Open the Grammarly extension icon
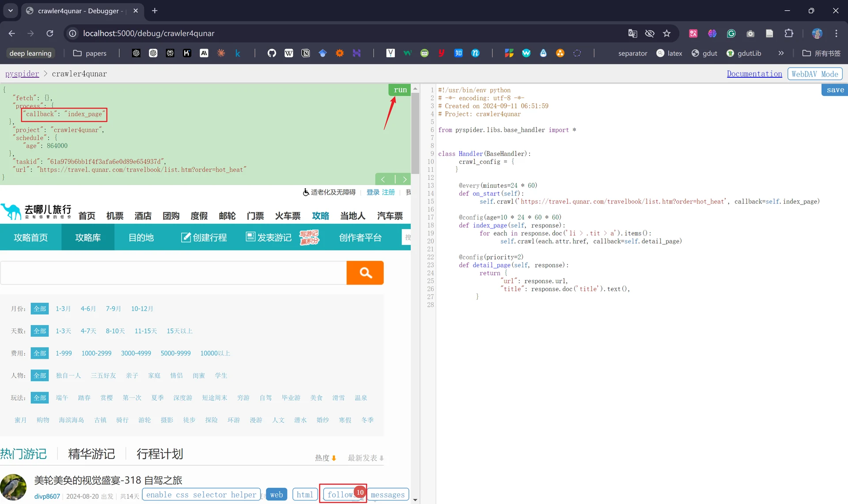 click(731, 33)
